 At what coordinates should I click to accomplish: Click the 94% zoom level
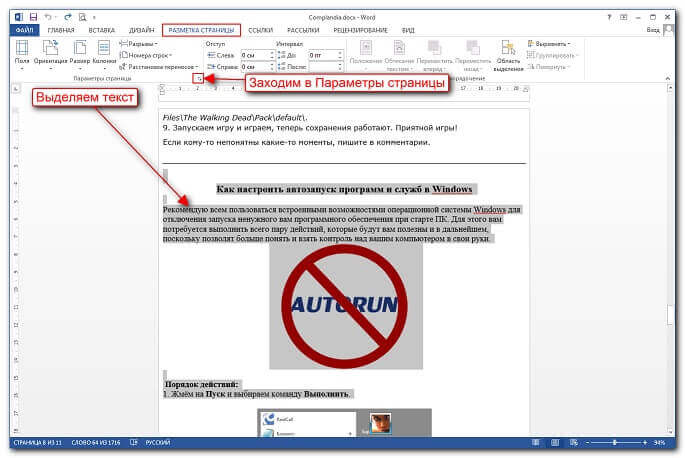[x=659, y=443]
